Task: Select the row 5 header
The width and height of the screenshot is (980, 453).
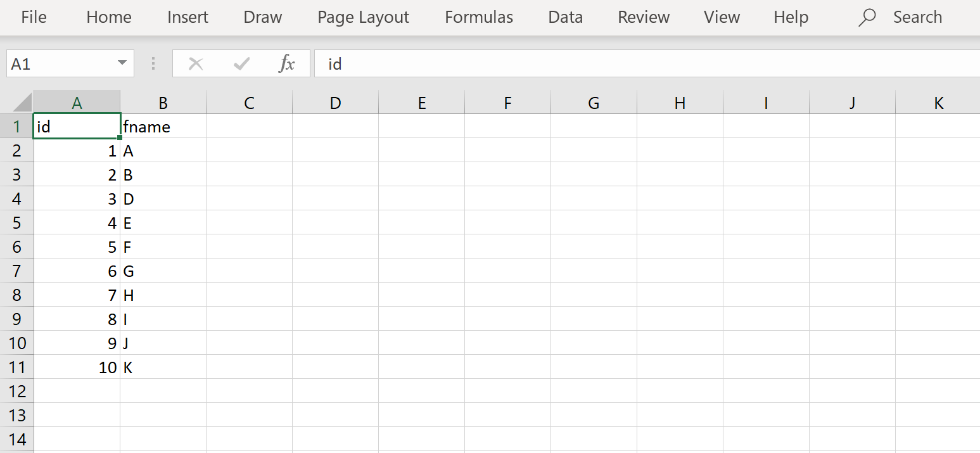Action: [16, 223]
